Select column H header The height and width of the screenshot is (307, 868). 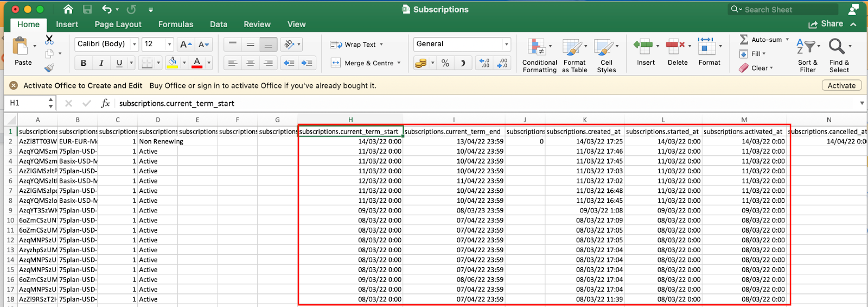[350, 120]
